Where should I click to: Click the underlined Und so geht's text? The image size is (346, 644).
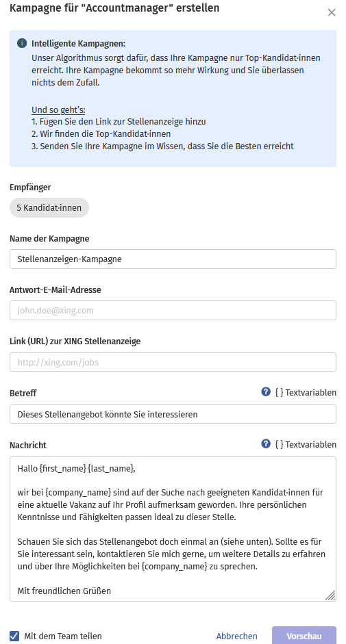point(58,110)
